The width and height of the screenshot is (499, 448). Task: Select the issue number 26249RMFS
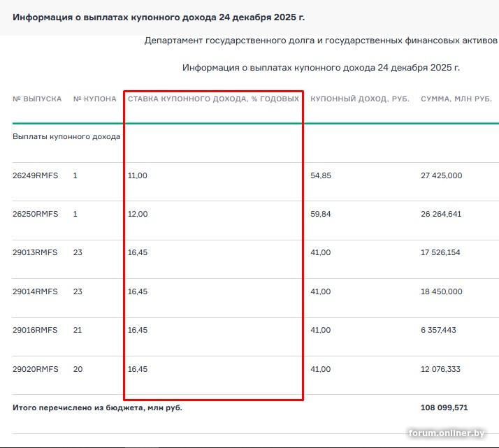pyautogui.click(x=36, y=176)
